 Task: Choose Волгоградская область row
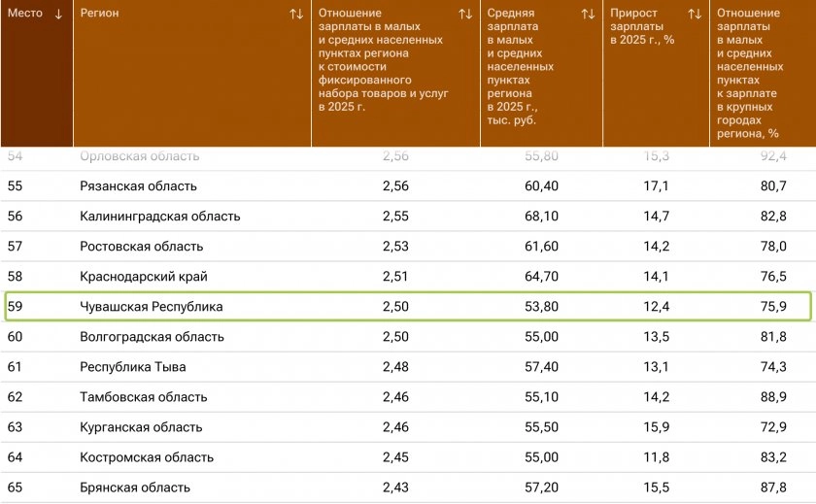(152, 337)
